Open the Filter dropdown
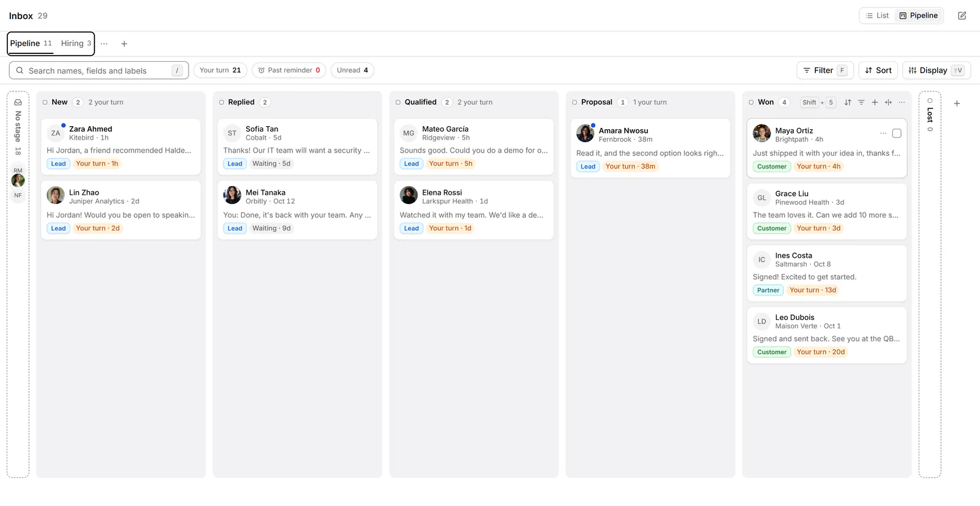 pyautogui.click(x=825, y=70)
